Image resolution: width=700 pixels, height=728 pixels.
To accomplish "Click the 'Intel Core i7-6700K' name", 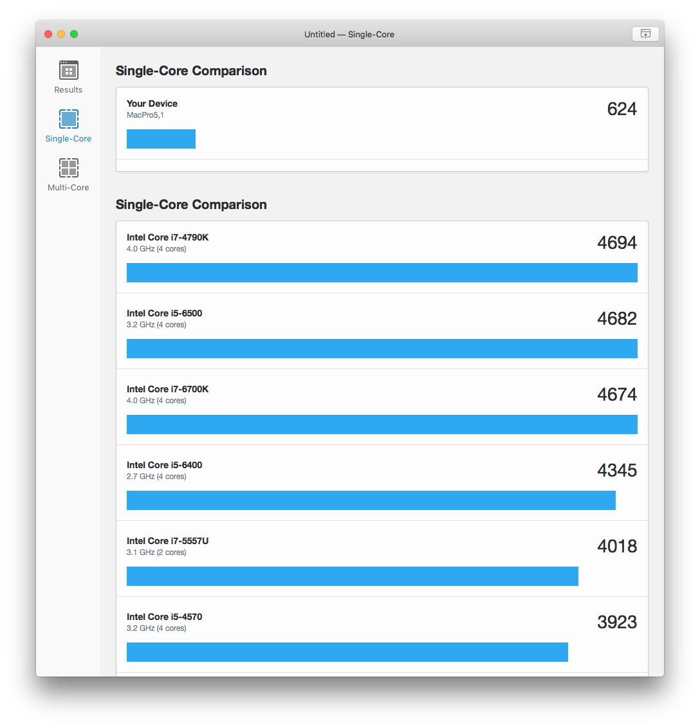I will 168,389.
